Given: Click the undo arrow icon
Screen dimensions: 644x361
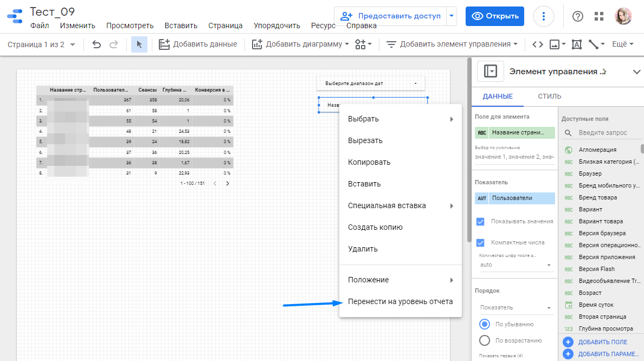Looking at the screenshot, I should 96,44.
